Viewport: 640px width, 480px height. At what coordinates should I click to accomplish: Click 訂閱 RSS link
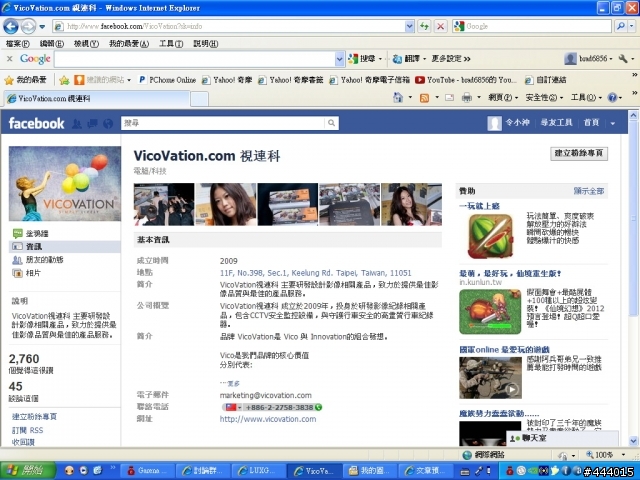(x=27, y=430)
